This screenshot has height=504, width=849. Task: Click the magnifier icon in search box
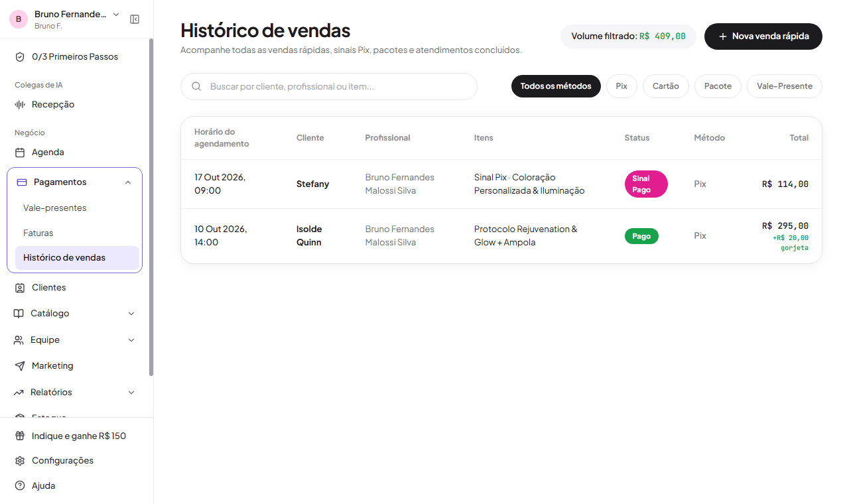pyautogui.click(x=196, y=86)
